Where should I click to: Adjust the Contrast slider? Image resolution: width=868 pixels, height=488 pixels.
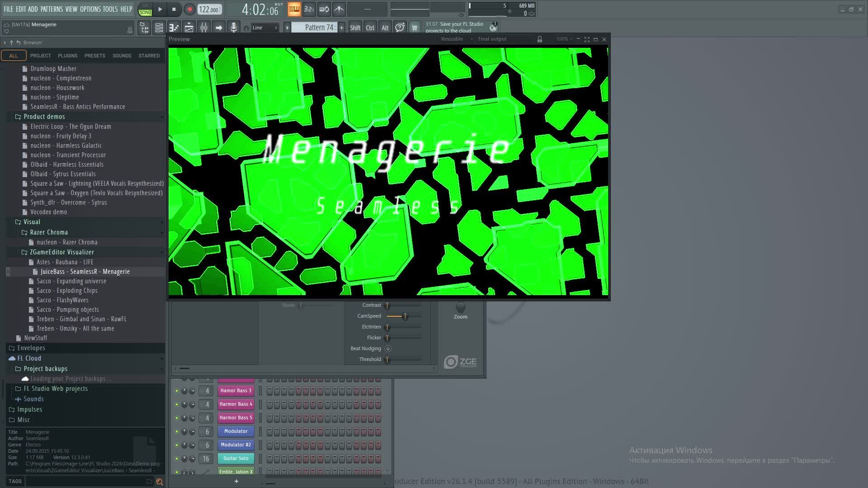404,305
